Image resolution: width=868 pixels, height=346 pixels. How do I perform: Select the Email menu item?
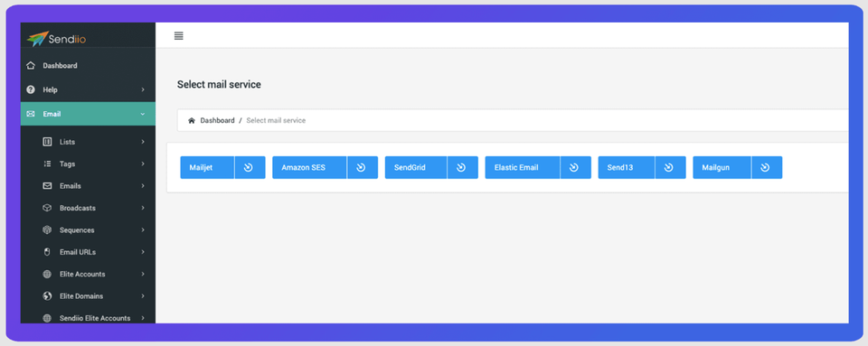point(88,114)
